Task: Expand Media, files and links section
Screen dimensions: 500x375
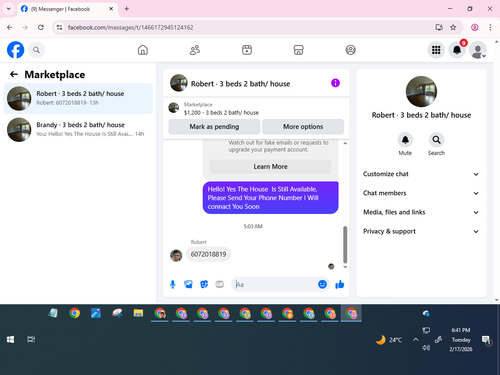Action: 421,212
